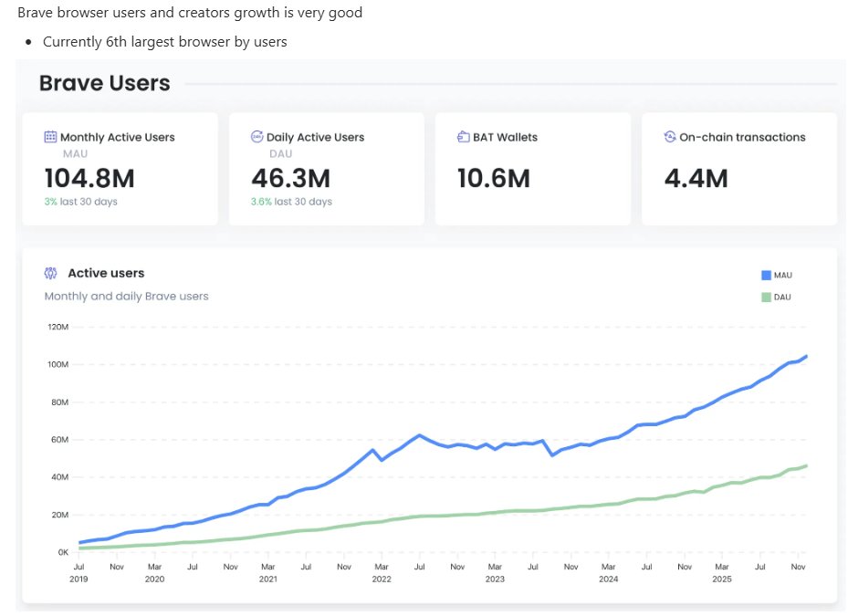Image resolution: width=848 pixels, height=616 pixels.
Task: Click the 120M y-axis label
Action: (57, 327)
